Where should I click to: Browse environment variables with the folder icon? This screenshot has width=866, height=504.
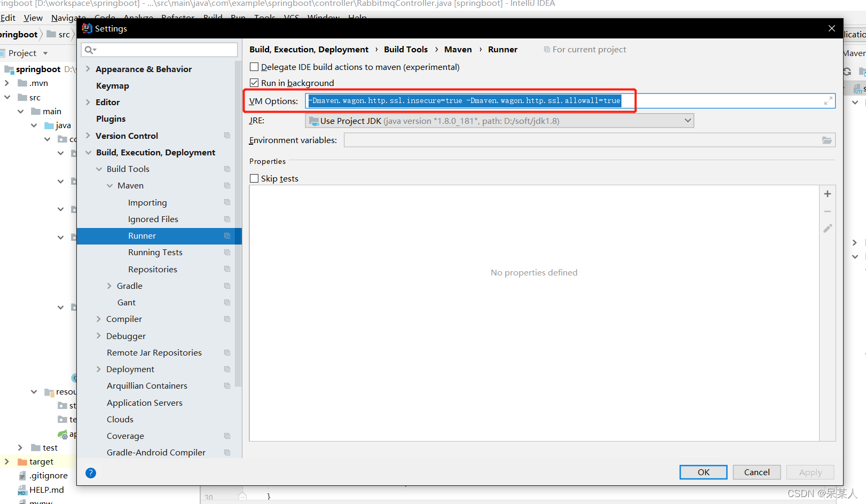point(827,140)
